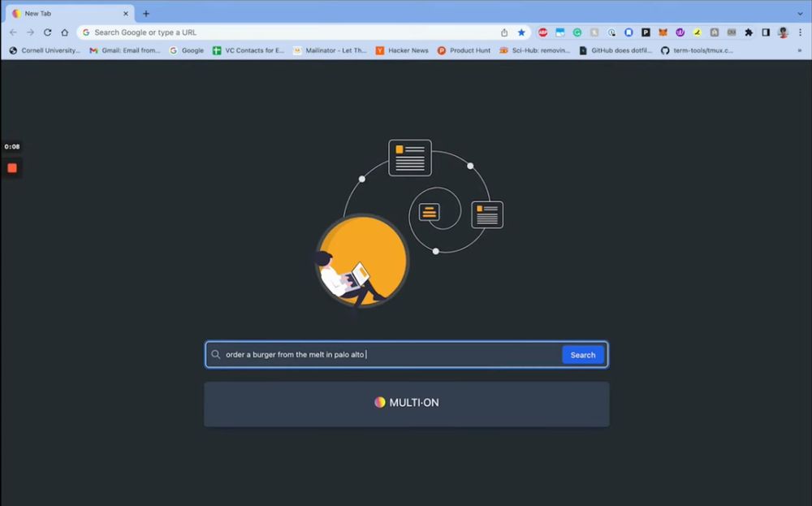Open the AdBlock Plus extension
The width and height of the screenshot is (812, 506).
(x=542, y=32)
